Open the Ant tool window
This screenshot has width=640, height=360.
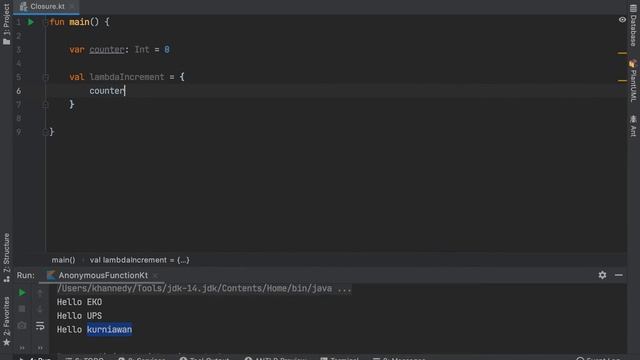point(633,126)
